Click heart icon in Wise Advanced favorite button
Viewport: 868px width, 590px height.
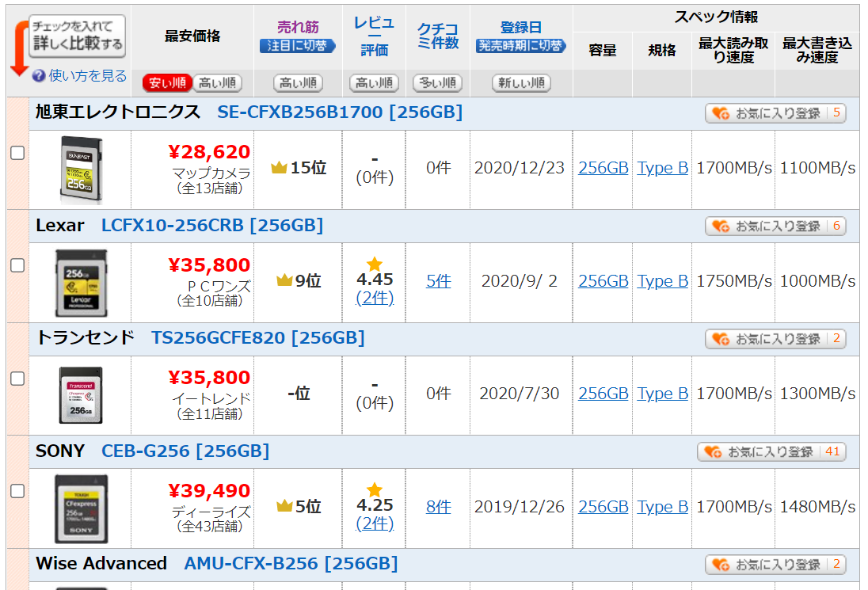pyautogui.click(x=721, y=565)
